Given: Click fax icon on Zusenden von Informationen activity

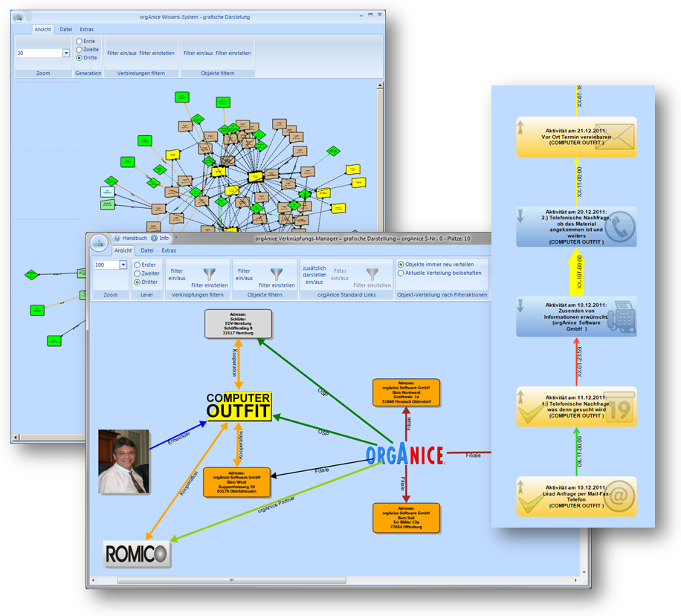Looking at the screenshot, I should 622,317.
